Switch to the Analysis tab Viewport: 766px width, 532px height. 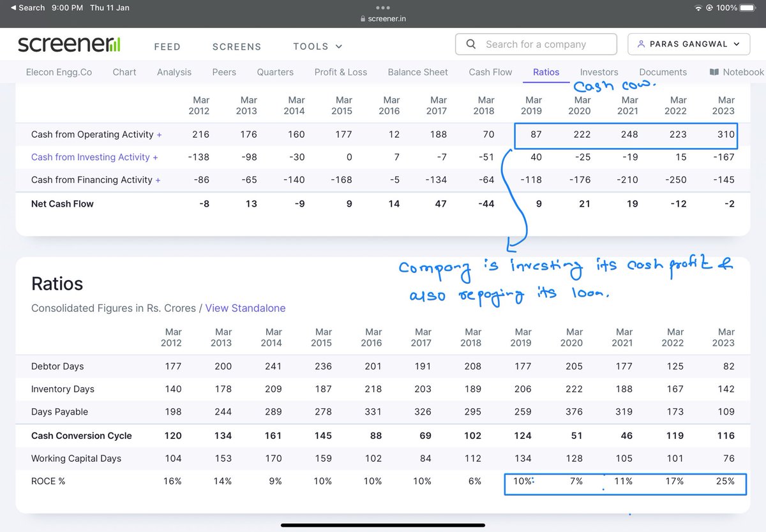click(x=174, y=72)
